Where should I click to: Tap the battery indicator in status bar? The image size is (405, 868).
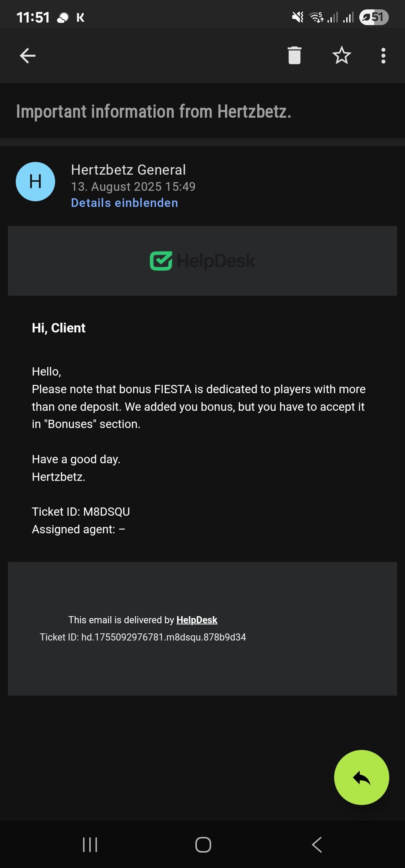click(x=374, y=17)
